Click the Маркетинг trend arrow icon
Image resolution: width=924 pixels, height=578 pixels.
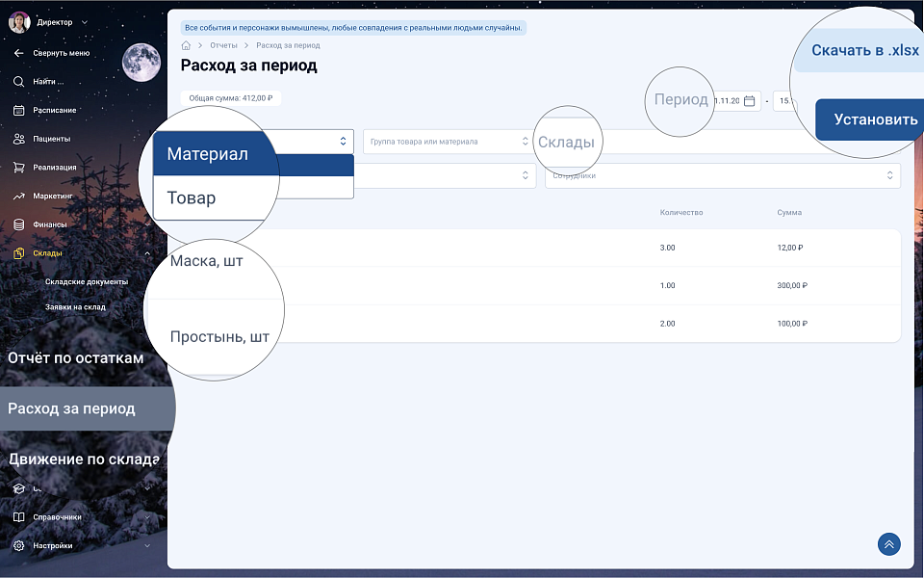(x=18, y=197)
